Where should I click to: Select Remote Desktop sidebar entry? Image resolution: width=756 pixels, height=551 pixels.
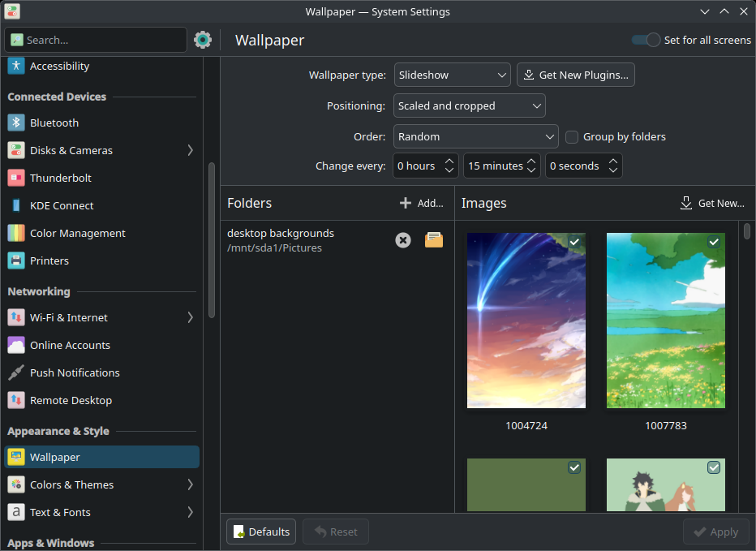(71, 400)
